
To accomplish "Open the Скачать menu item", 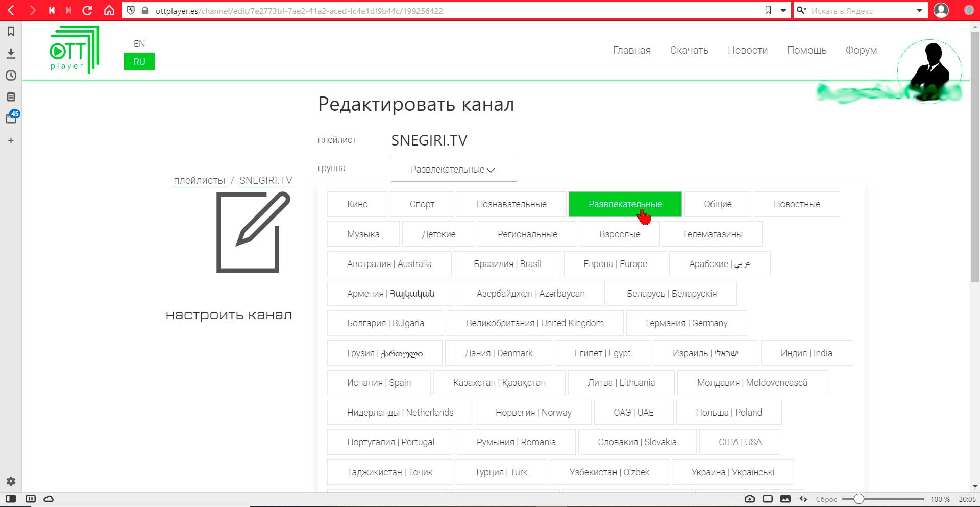I will pyautogui.click(x=689, y=50).
